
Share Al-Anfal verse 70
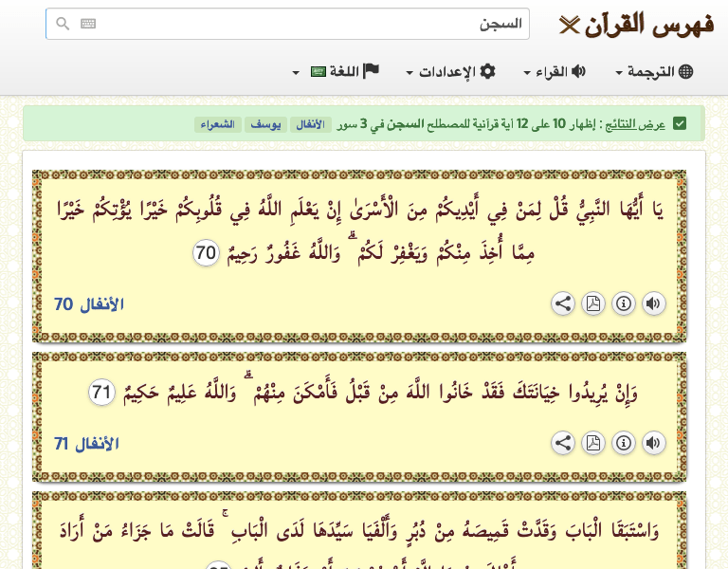pyautogui.click(x=563, y=303)
